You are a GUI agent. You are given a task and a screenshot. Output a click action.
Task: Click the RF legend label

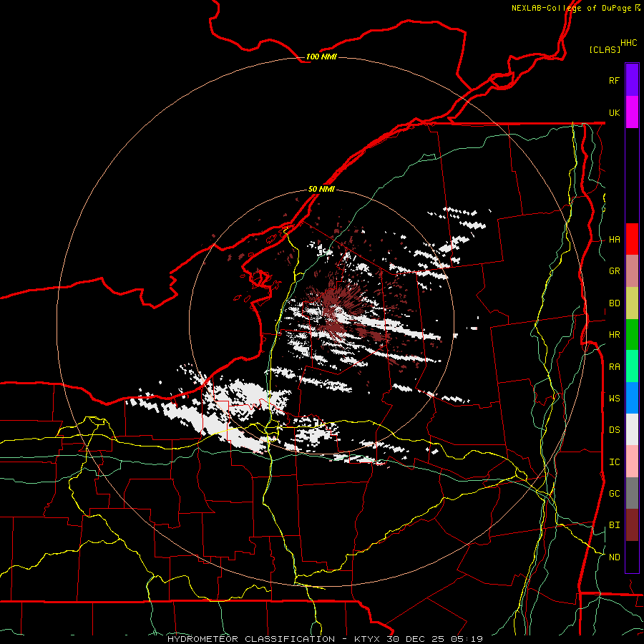(614, 80)
